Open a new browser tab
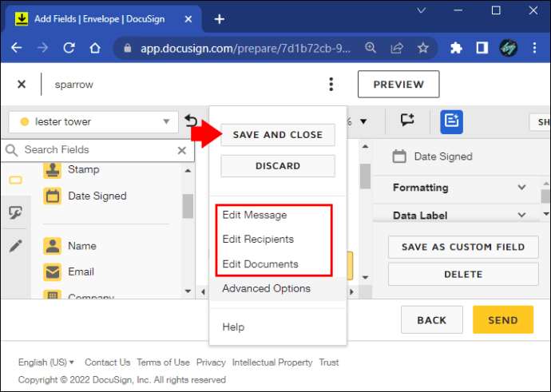This screenshot has width=551, height=392. click(220, 19)
